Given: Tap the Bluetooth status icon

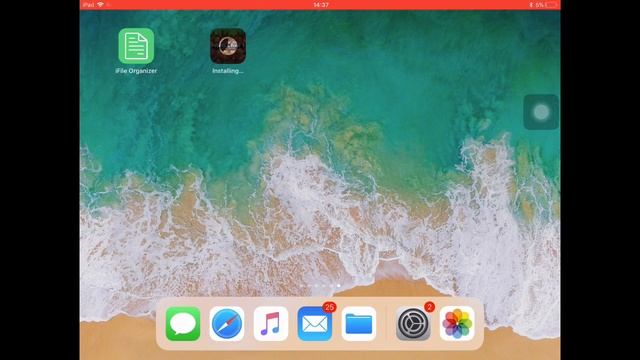Looking at the screenshot, I should point(531,5).
